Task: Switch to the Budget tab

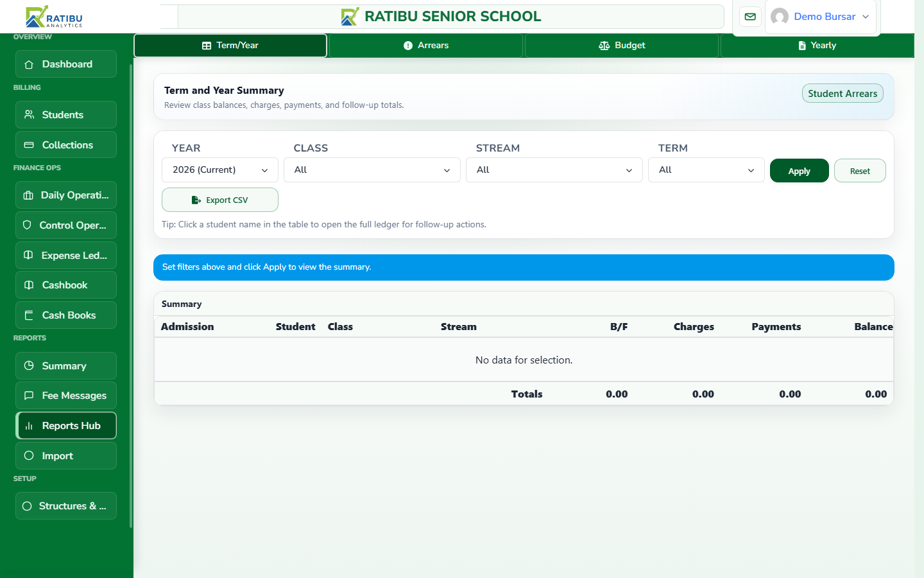Action: coord(622,46)
